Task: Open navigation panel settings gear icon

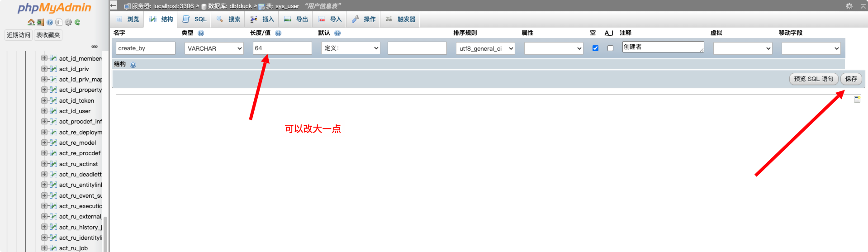Action: [68, 22]
